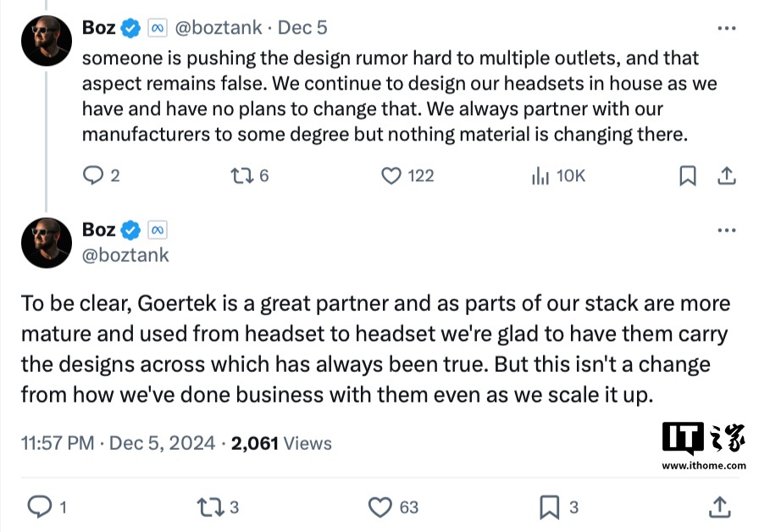The width and height of the screenshot is (759, 532).
Task: Click the Dec 5 date link
Action: (x=302, y=28)
